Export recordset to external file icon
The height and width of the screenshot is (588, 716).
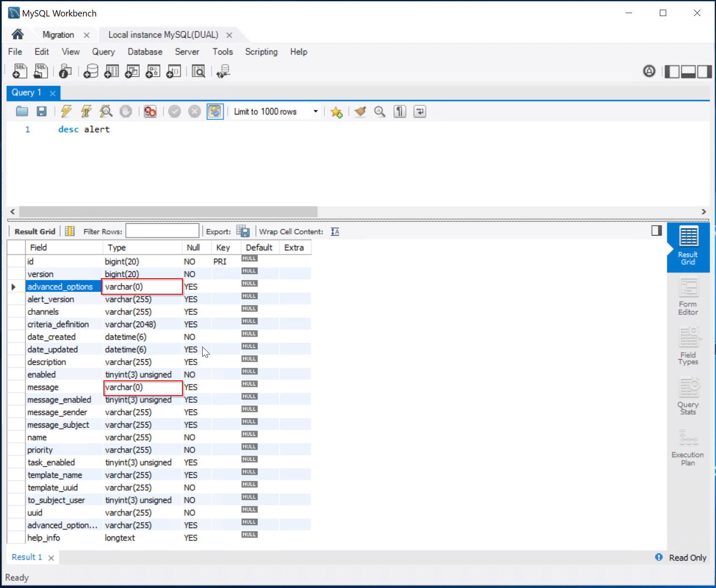(243, 231)
